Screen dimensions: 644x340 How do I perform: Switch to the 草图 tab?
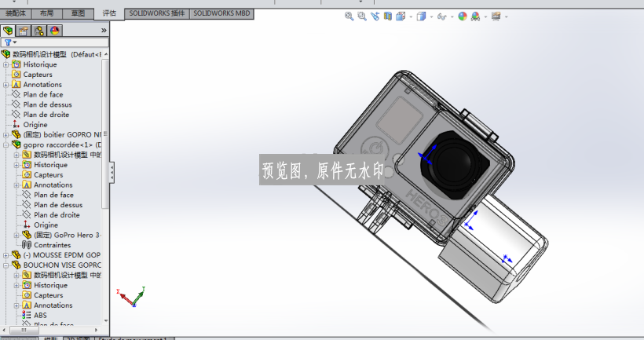click(78, 13)
